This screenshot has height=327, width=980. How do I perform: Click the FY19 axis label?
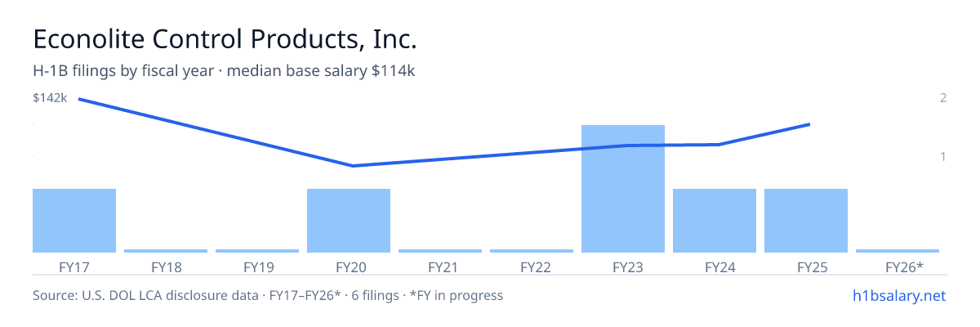257,267
